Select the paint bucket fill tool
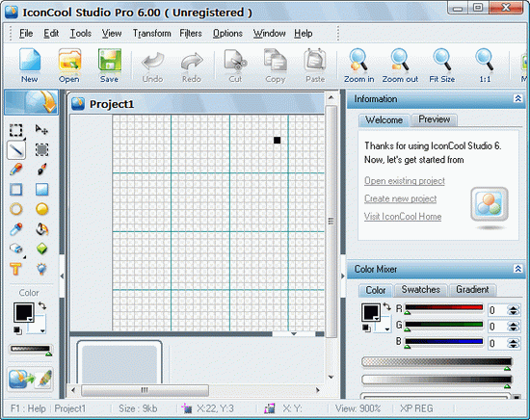530x420 pixels. [41, 229]
